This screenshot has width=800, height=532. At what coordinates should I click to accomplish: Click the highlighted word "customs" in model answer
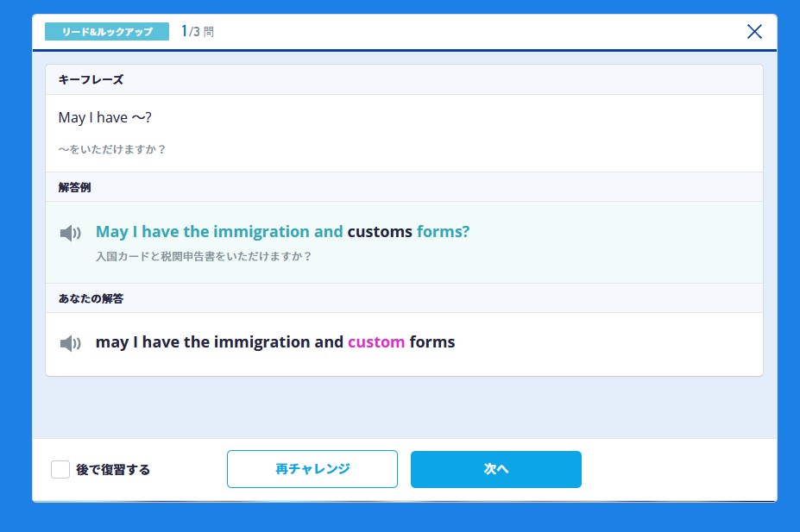[380, 231]
